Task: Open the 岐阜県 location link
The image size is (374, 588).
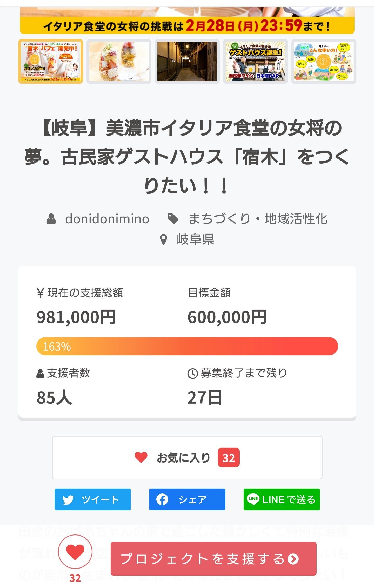Action: click(195, 239)
